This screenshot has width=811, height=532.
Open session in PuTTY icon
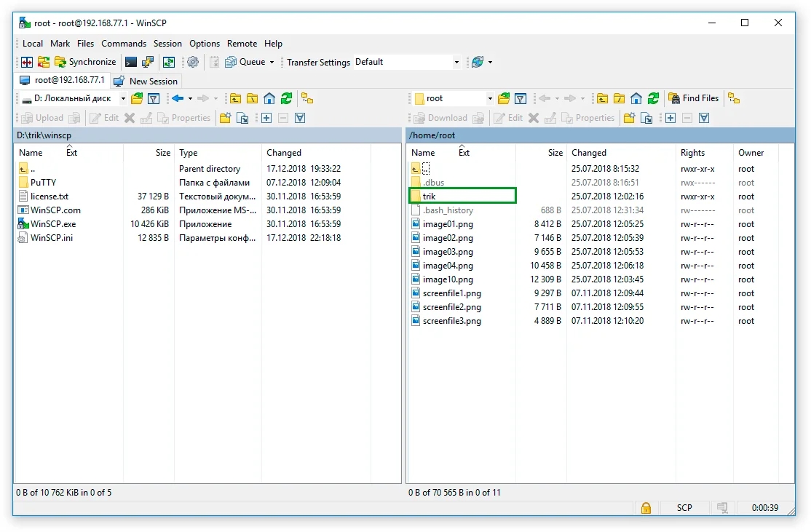(148, 62)
